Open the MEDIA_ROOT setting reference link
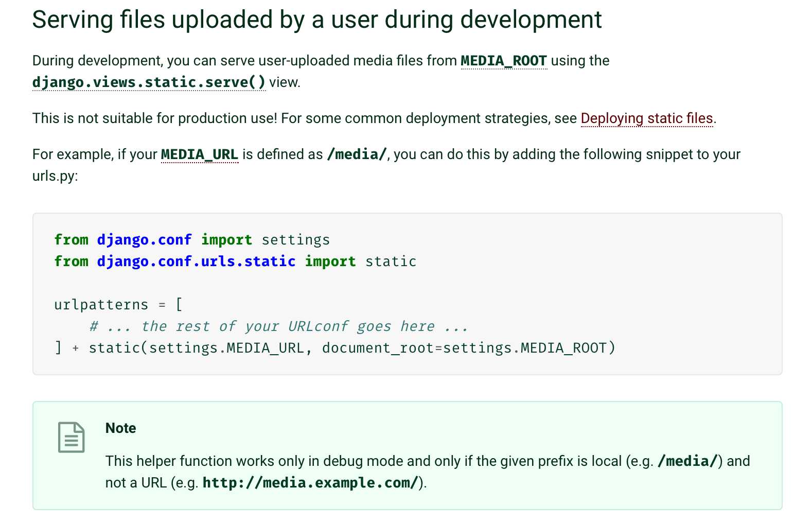 pyautogui.click(x=504, y=61)
